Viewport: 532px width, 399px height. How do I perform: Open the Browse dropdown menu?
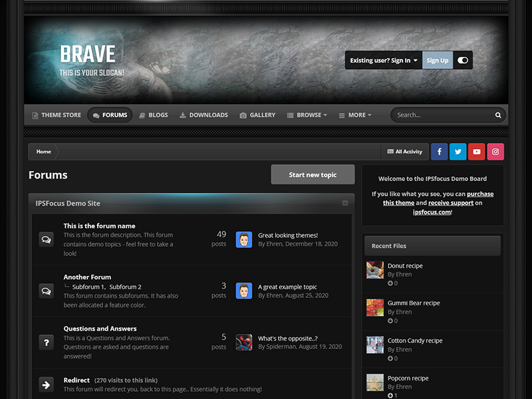tap(307, 115)
